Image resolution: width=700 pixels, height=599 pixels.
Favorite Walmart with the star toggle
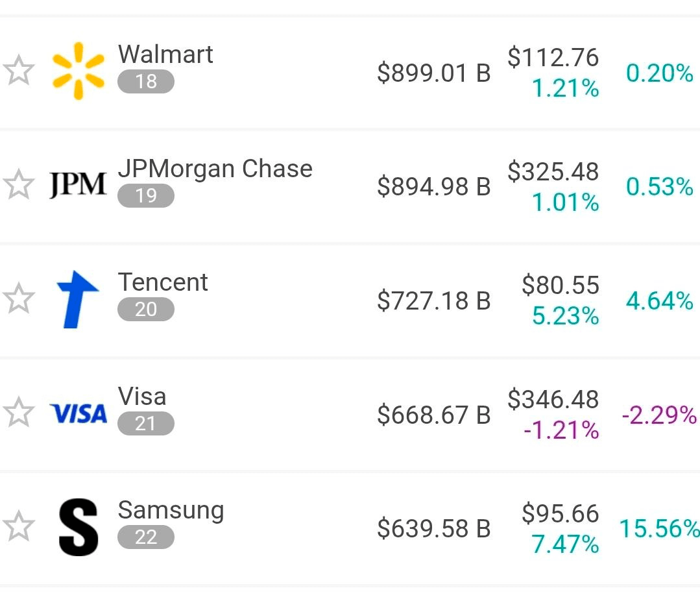pos(19,71)
